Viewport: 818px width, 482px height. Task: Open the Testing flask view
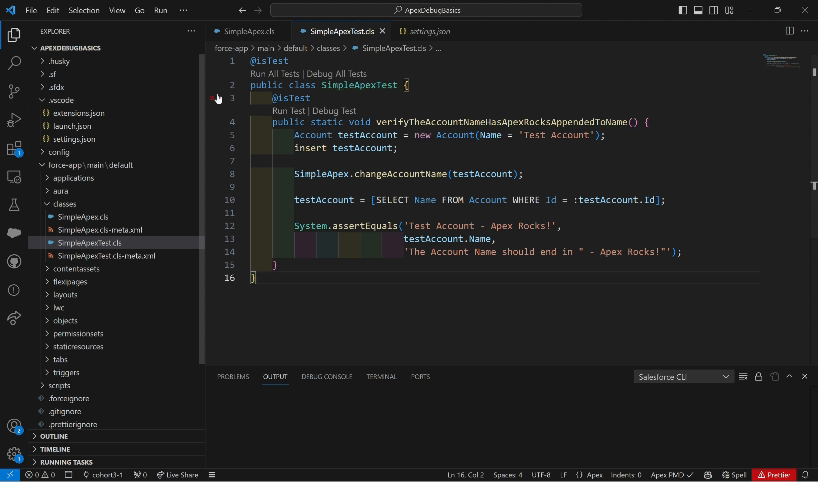[x=14, y=205]
